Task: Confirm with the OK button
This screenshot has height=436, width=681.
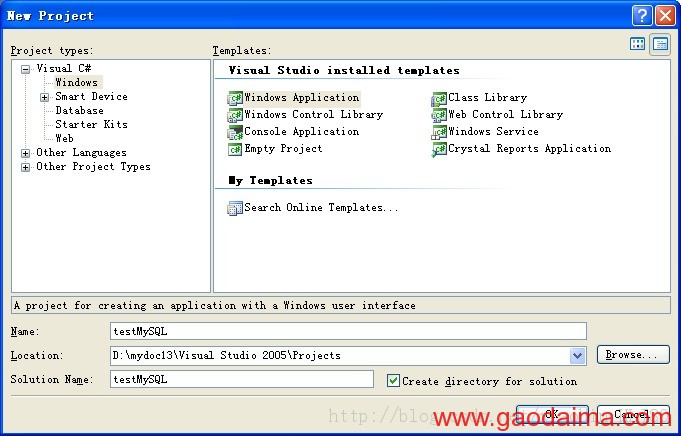Action: pyautogui.click(x=552, y=414)
